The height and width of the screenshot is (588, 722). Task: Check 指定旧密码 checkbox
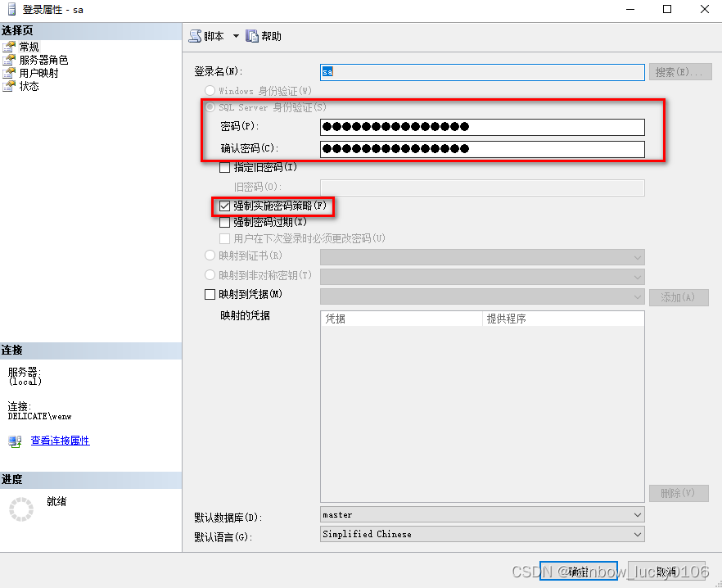[224, 167]
